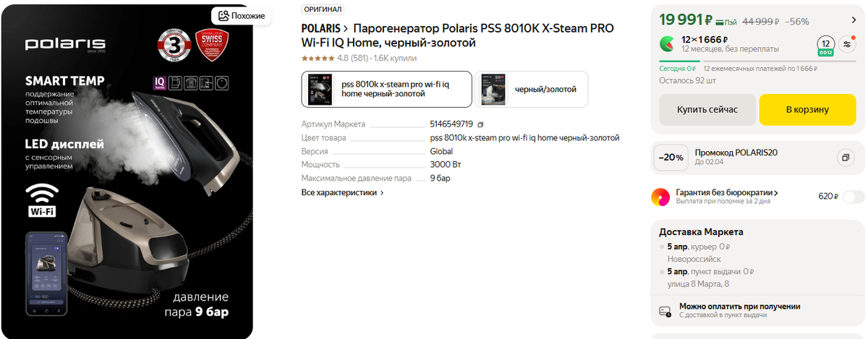Copy the POLARIS20 promo code icon
Viewport: 868px width, 339px height.
[845, 158]
